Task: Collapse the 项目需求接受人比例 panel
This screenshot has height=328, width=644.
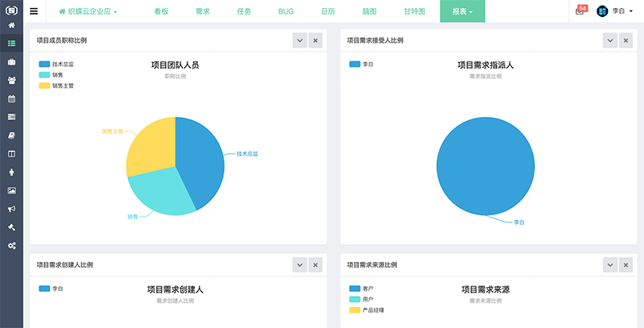Action: coord(610,40)
